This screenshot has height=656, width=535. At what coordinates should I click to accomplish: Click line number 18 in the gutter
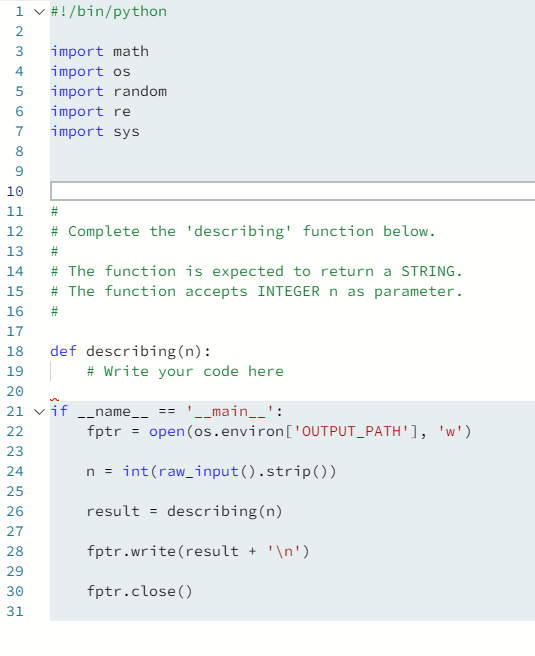pyautogui.click(x=15, y=351)
